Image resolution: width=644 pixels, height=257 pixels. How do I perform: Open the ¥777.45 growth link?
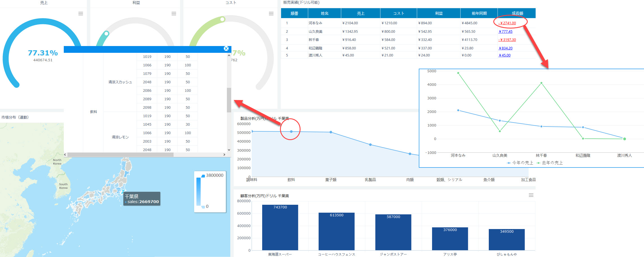click(505, 32)
